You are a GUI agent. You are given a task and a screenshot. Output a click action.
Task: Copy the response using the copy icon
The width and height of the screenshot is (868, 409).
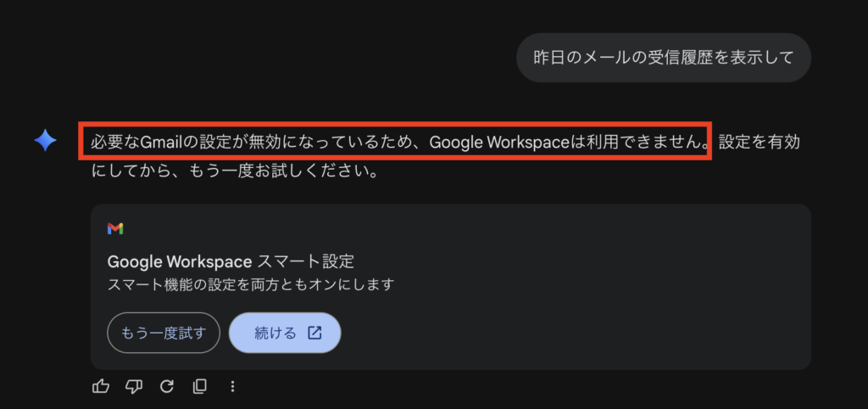[200, 386]
